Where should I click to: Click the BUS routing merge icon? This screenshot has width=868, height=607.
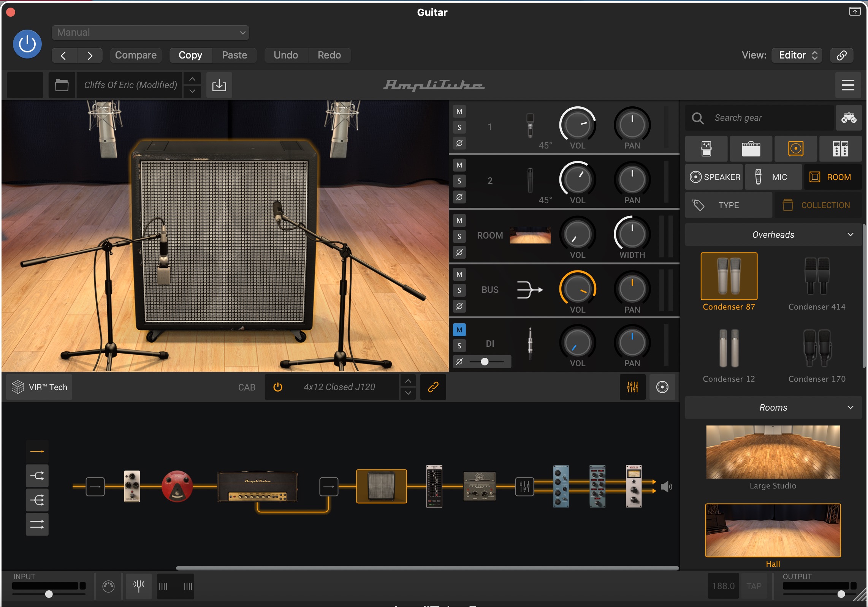pos(530,290)
